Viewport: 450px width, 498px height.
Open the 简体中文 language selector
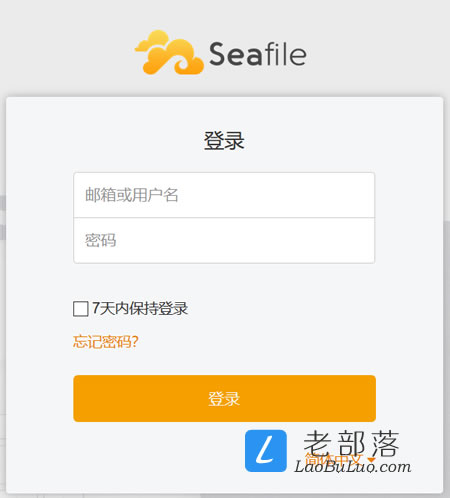(333, 460)
